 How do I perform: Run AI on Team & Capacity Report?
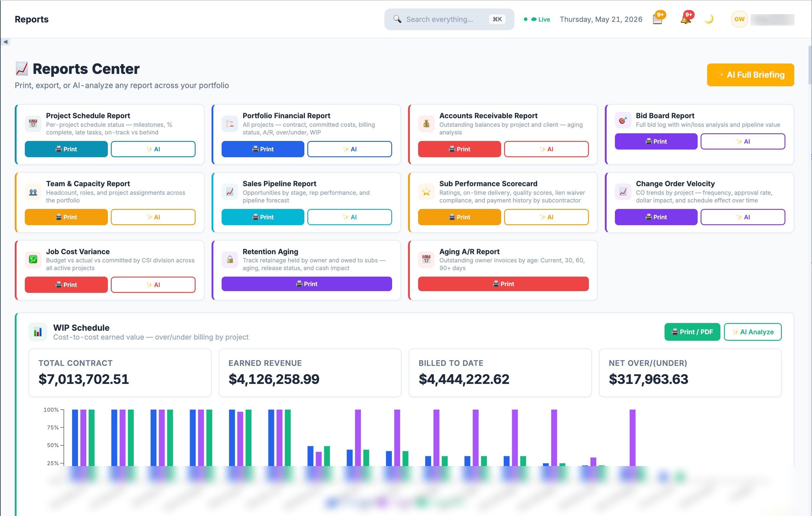click(x=153, y=217)
